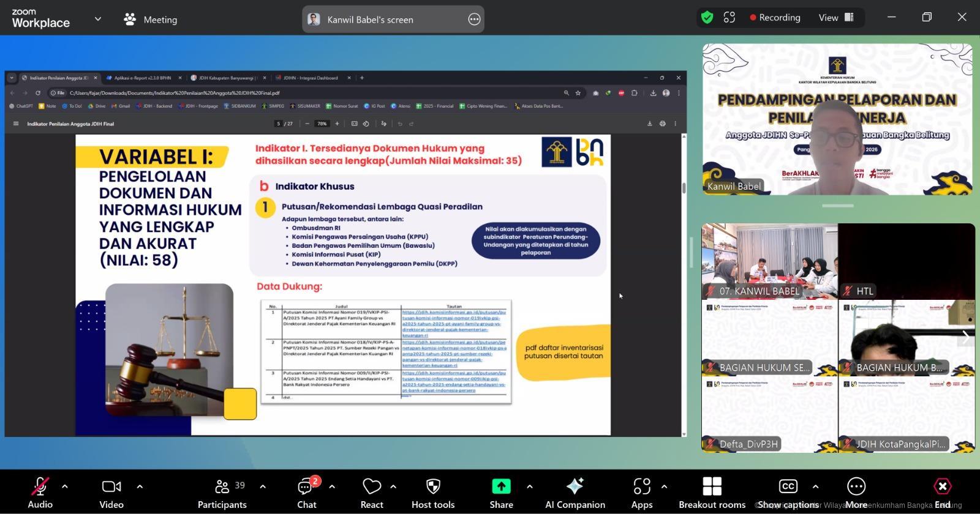980x514 pixels.
Task: Open screen share options ellipsis button
Action: coord(474,20)
